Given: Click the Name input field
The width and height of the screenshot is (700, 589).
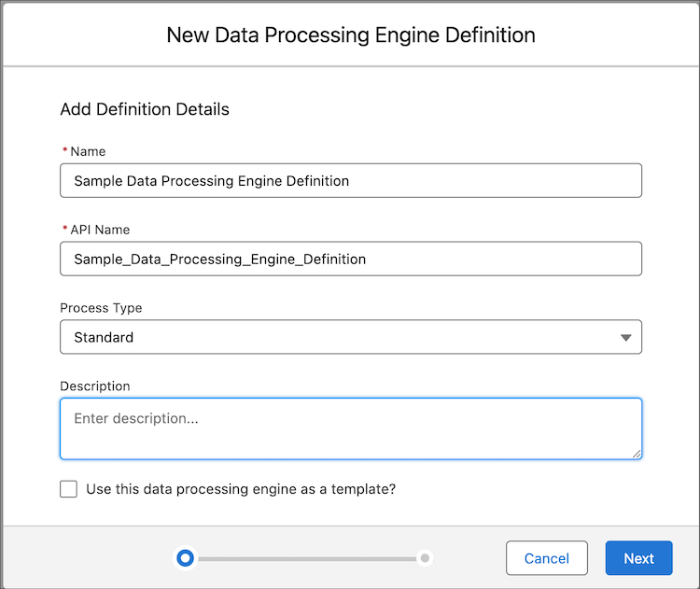Looking at the screenshot, I should click(351, 180).
